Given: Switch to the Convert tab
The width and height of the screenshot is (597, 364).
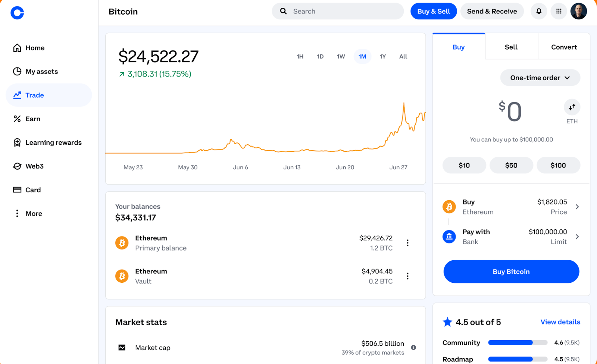Looking at the screenshot, I should (x=564, y=47).
